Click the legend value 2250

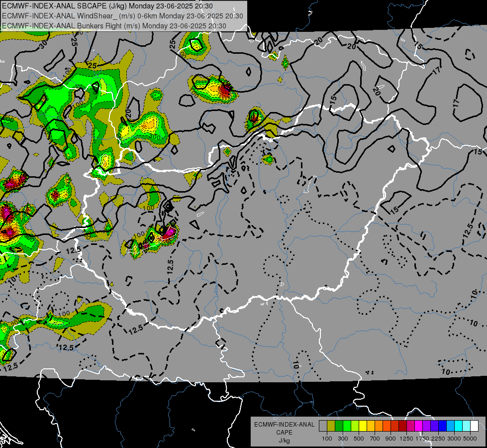438,439
